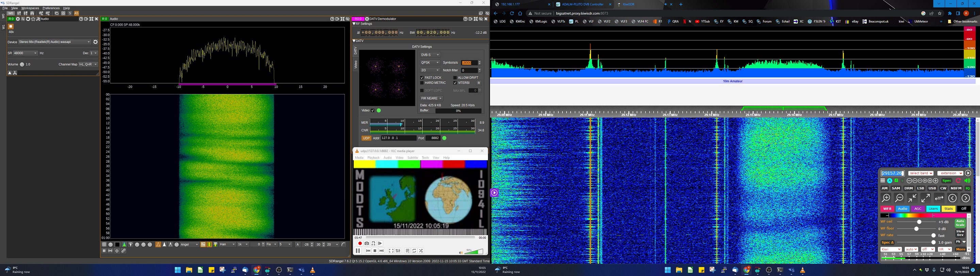Image resolution: width=980 pixels, height=276 pixels.
Task: Toggle the HARD METRIC checkbox
Action: pos(422,83)
